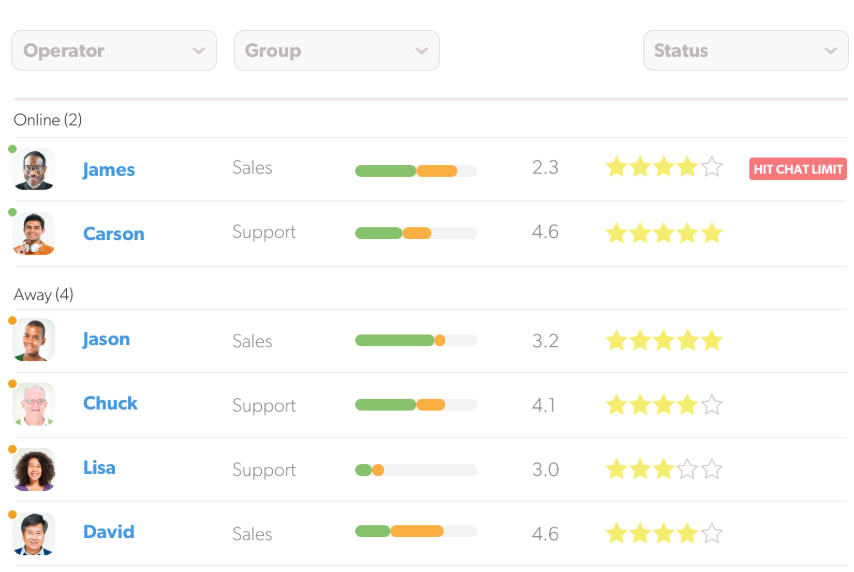Click Carson's avatar photo

click(34, 234)
